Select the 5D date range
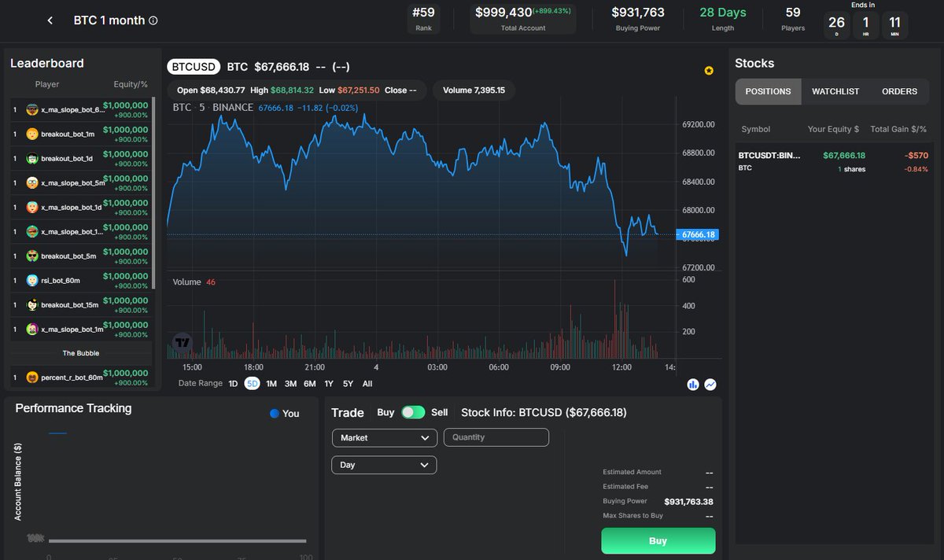This screenshot has width=944, height=560. click(x=252, y=384)
